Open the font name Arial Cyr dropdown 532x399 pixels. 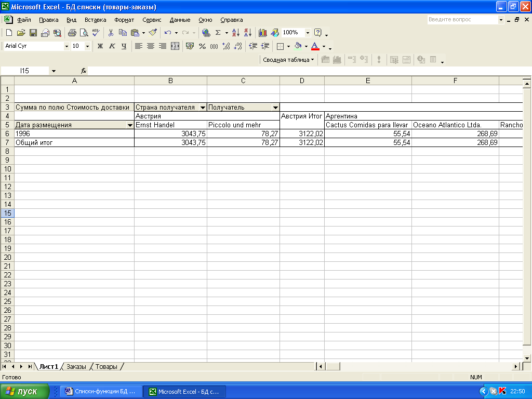tap(66, 46)
